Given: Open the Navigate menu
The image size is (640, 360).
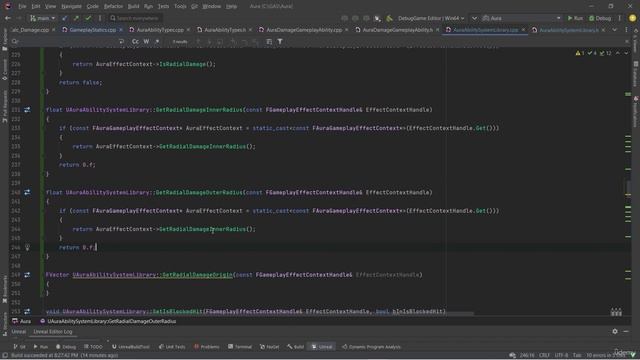Looking at the screenshot, I should (x=71, y=7).
